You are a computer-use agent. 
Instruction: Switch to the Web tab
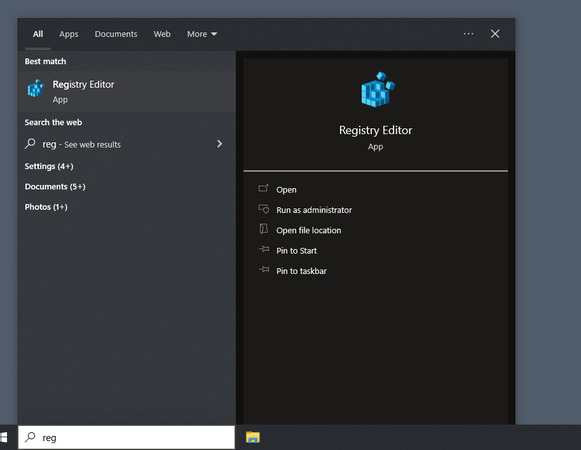(x=162, y=34)
